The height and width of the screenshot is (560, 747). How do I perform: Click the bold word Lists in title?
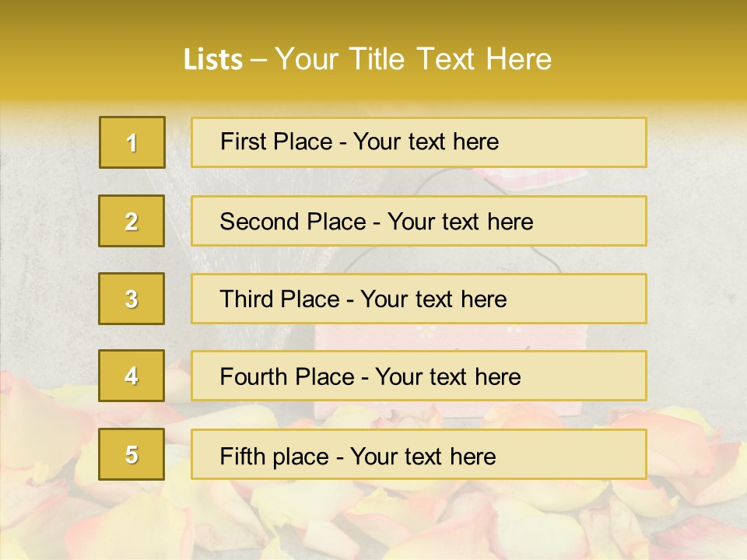[213, 60]
